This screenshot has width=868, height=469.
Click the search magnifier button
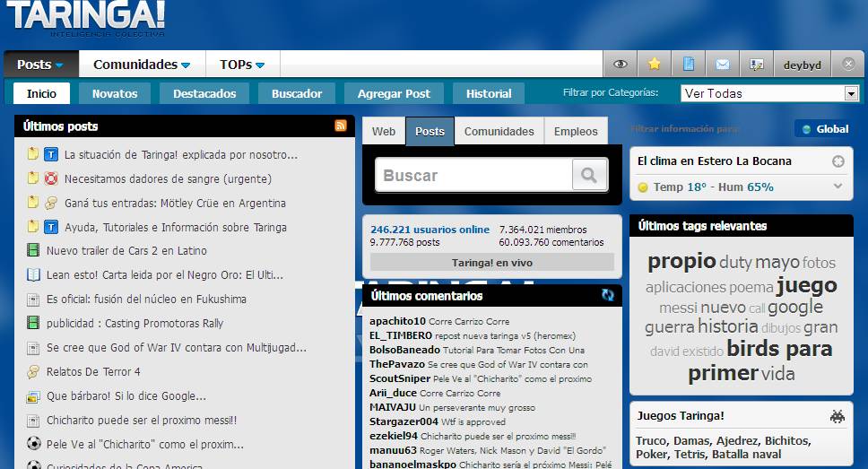click(x=589, y=175)
